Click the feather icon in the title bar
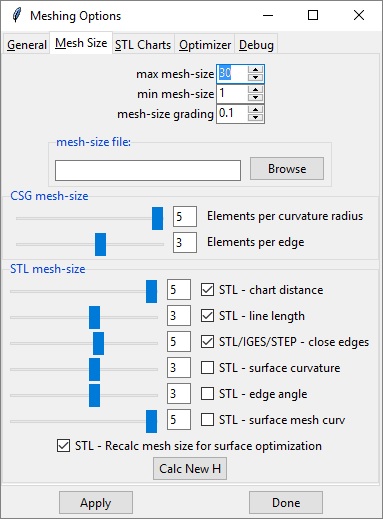 coord(17,15)
